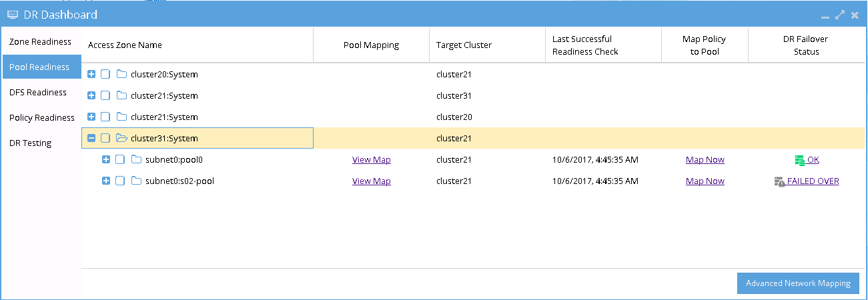The height and width of the screenshot is (300, 868).
Task: Collapse the cluster31:System tree node
Action: pos(91,139)
